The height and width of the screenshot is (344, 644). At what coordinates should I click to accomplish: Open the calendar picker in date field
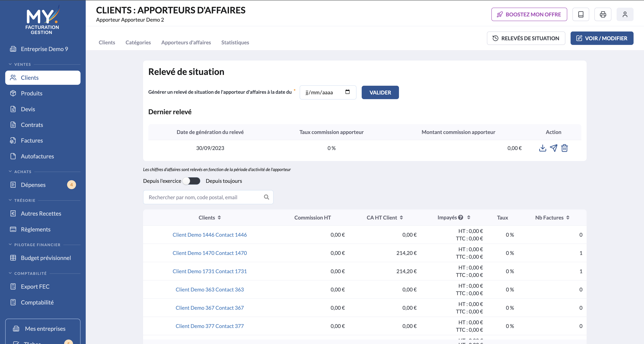point(347,92)
